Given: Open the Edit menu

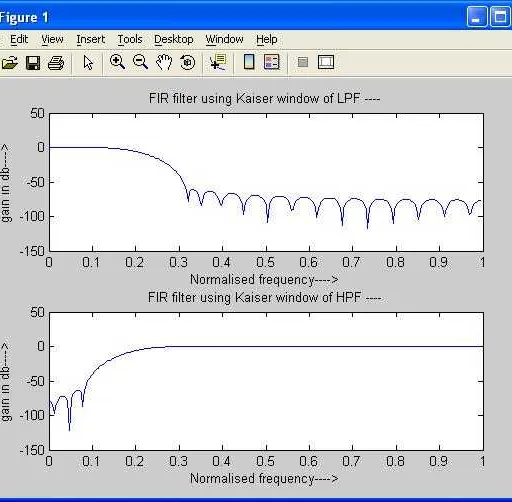Looking at the screenshot, I should pos(19,39).
